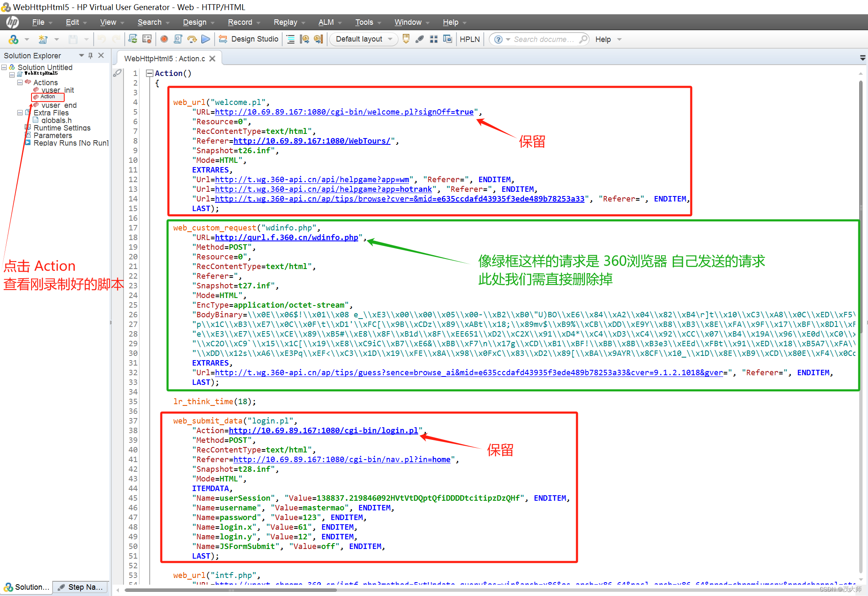Select the vuser_init action item

coord(58,90)
